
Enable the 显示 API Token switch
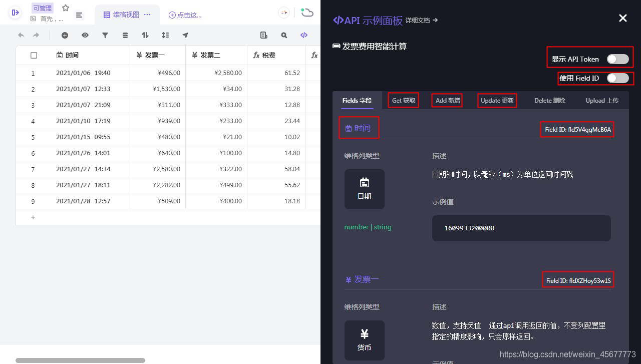coord(618,59)
